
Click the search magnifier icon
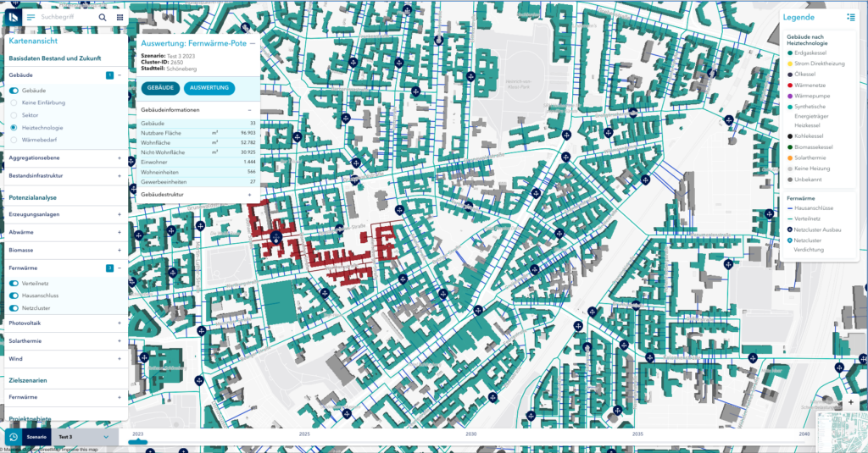click(x=103, y=17)
